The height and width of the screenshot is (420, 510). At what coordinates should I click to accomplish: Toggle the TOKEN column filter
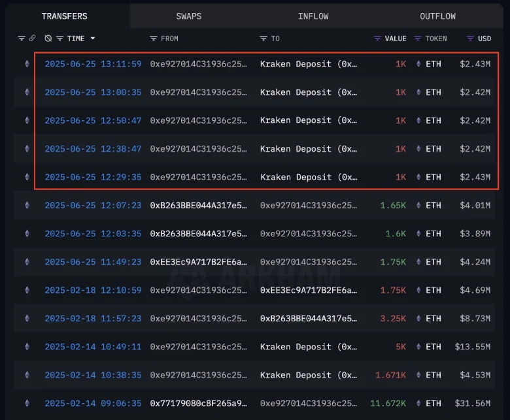pyautogui.click(x=418, y=39)
